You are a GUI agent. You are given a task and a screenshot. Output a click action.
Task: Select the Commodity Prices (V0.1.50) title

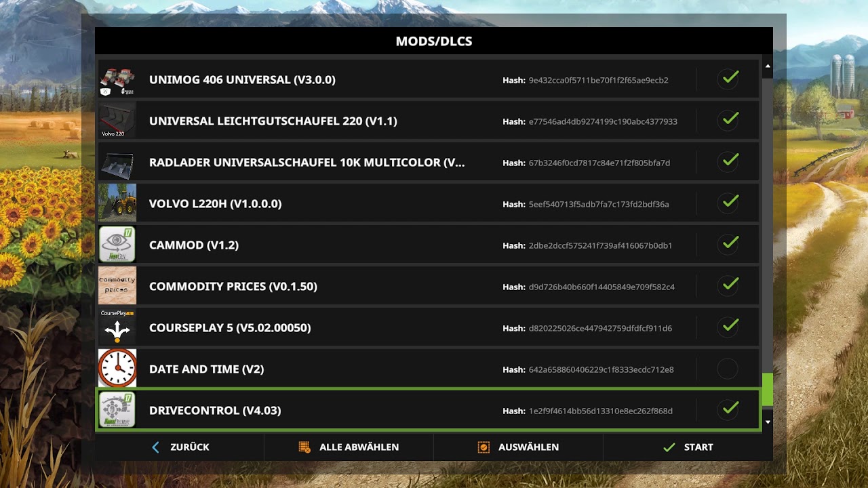pyautogui.click(x=233, y=287)
